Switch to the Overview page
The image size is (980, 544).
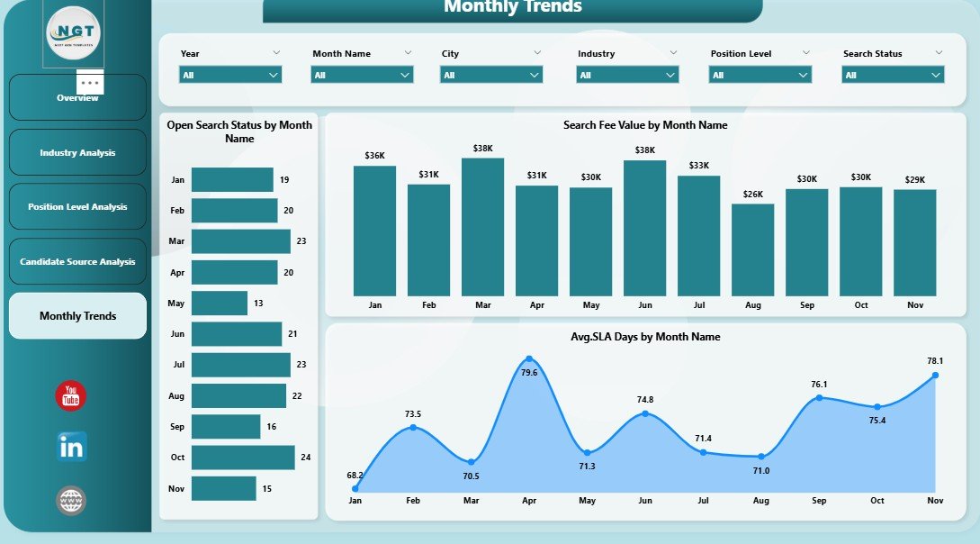(77, 96)
